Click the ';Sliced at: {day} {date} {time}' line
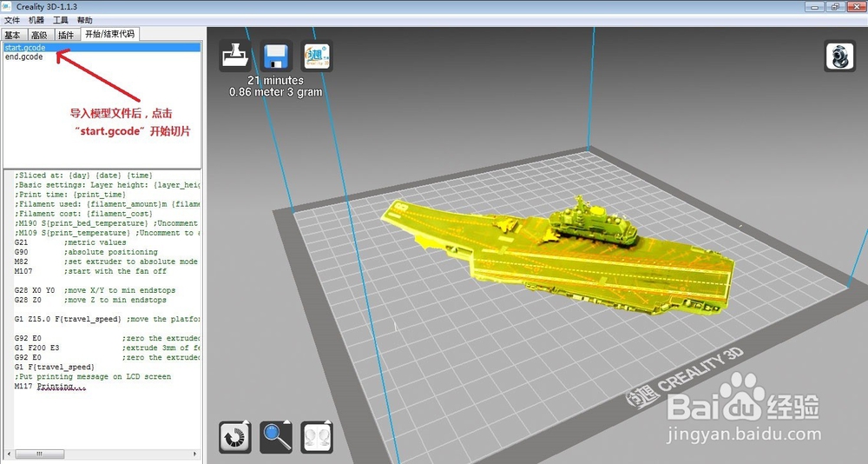868x464 pixels. click(83, 176)
